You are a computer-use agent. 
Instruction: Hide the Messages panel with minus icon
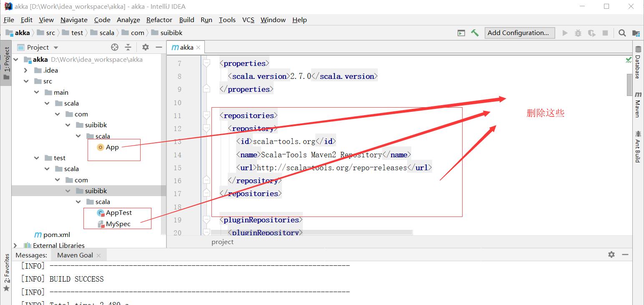coord(625,255)
